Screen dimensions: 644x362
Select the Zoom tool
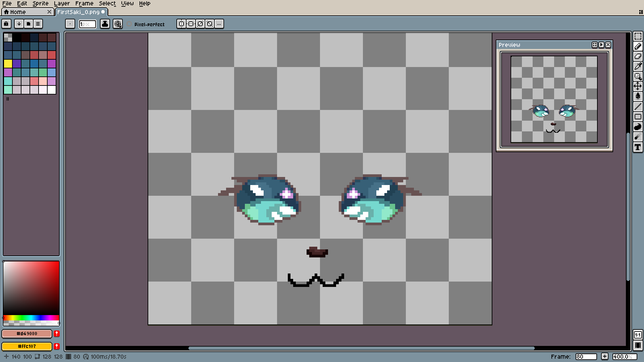(638, 76)
